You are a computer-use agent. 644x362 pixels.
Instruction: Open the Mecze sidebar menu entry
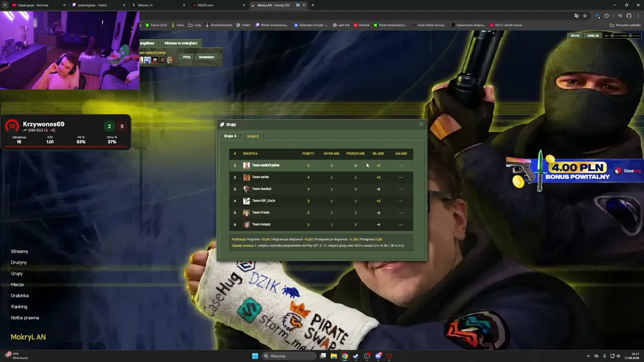[x=17, y=285]
